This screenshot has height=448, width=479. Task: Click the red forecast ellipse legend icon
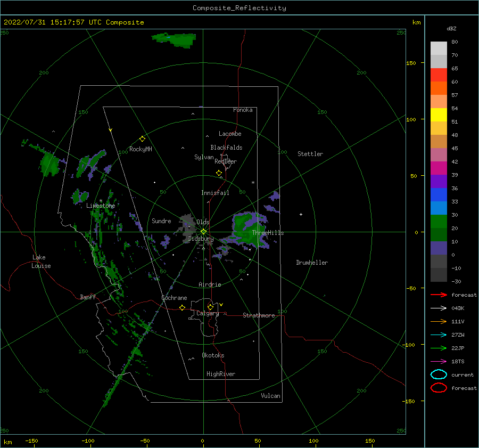tap(439, 388)
